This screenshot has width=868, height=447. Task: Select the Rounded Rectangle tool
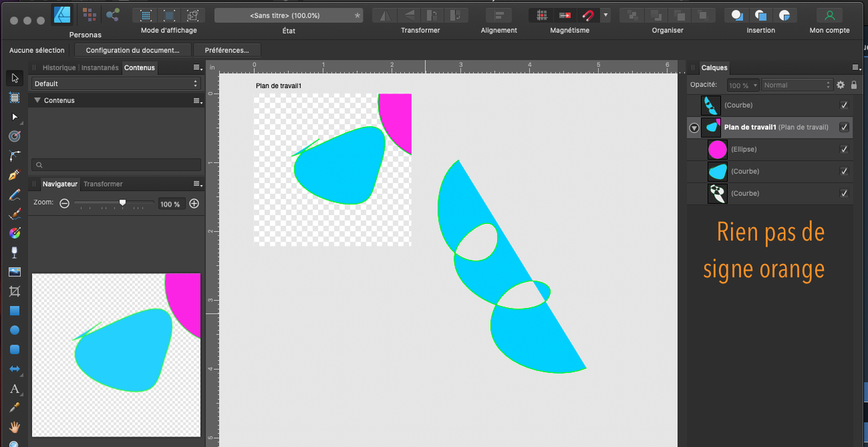[x=14, y=349]
